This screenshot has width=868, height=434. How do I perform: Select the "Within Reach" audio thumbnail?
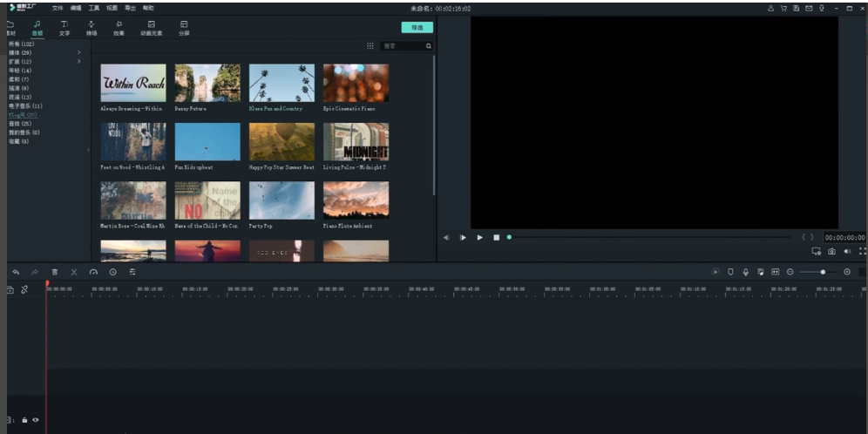click(133, 83)
